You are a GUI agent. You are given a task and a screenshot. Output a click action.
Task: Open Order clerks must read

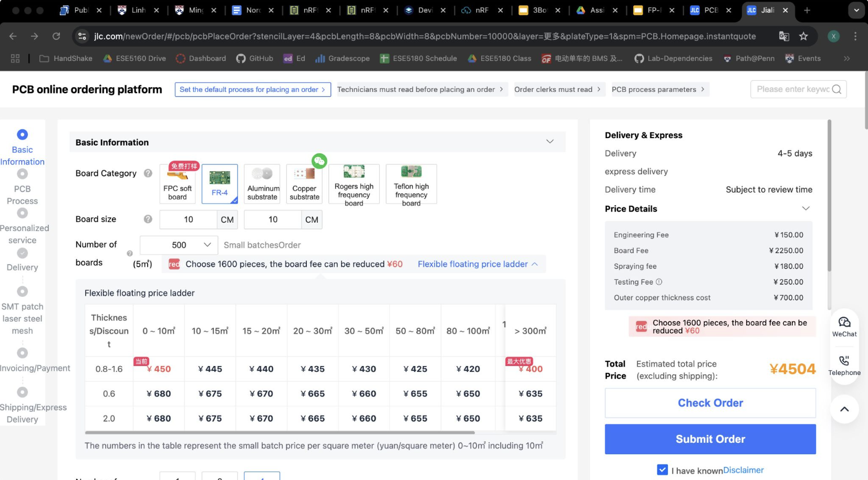pyautogui.click(x=557, y=89)
